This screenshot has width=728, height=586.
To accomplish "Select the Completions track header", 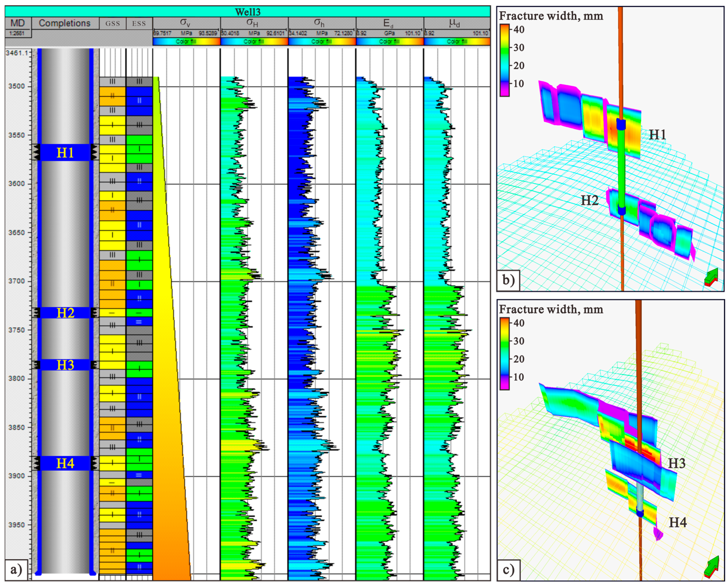I will pos(65,23).
